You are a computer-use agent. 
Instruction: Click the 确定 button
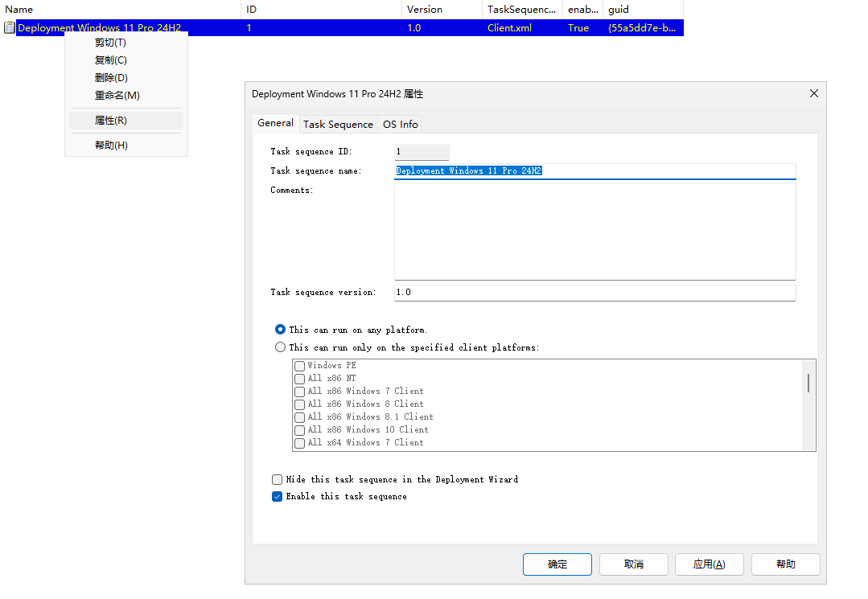click(x=557, y=564)
